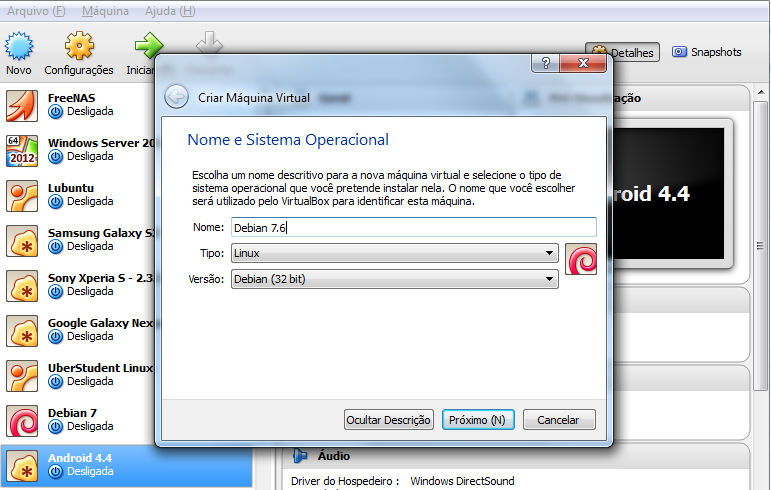Select the Debian 7 swirl icon
This screenshot has width=771, height=490.
(x=22, y=421)
